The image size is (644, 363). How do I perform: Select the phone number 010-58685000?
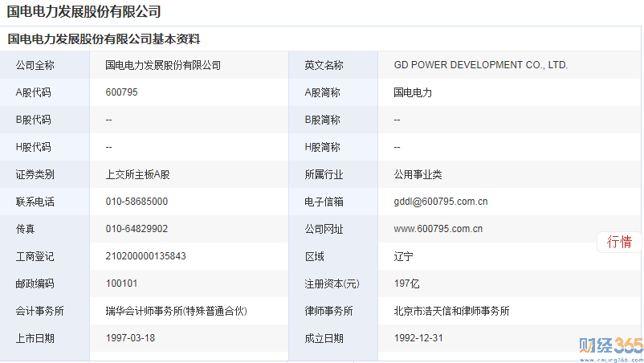pyautogui.click(x=137, y=202)
